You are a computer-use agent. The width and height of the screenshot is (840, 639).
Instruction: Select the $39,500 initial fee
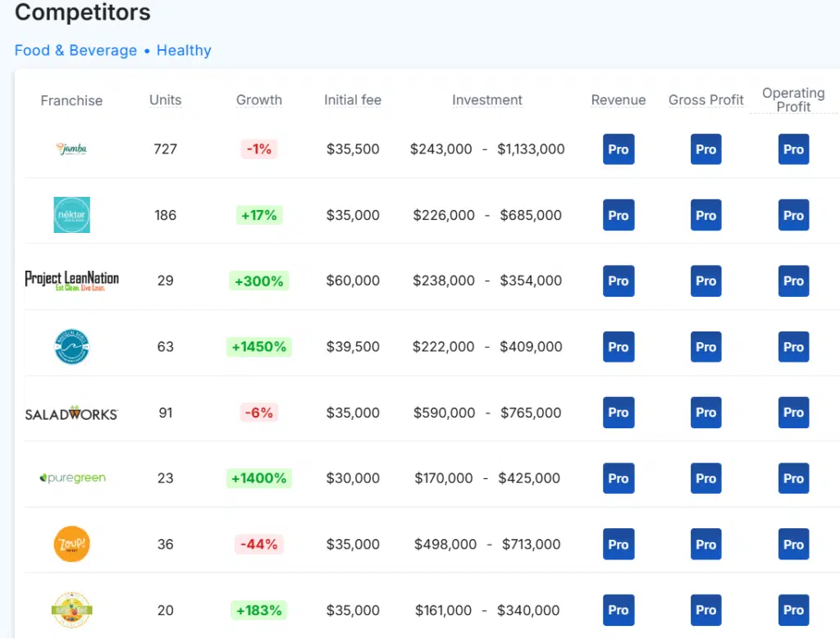tap(353, 346)
